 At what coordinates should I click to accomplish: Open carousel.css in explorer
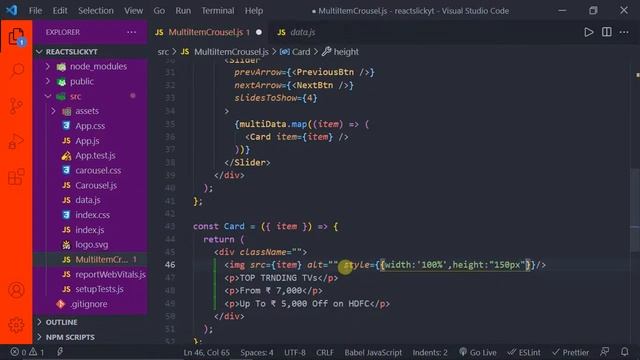(x=98, y=170)
